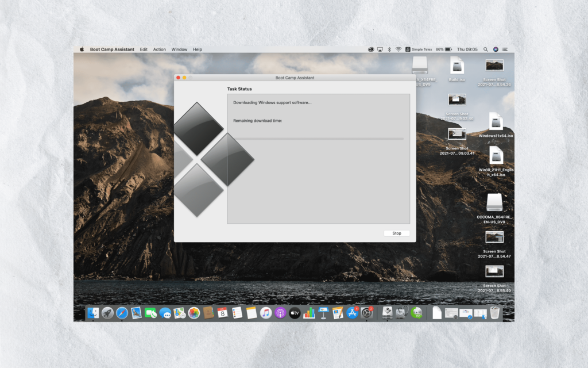Select Build.iso file on desktop
This screenshot has width=588, height=368.
point(457,69)
